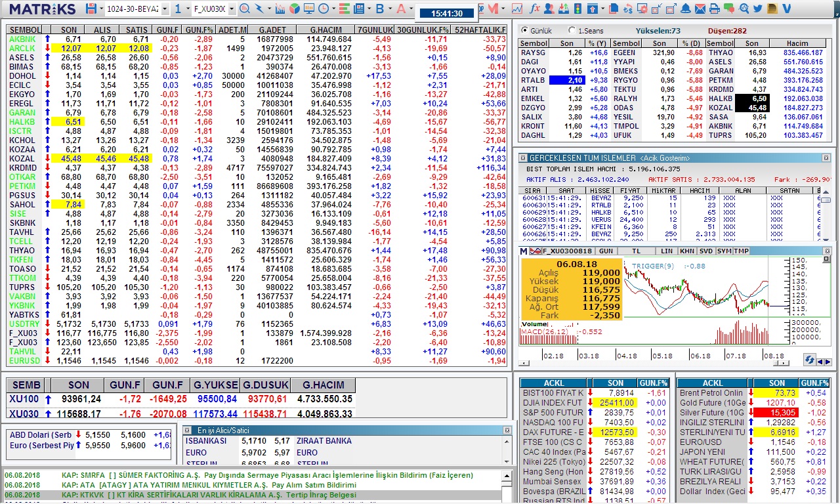Expand the arrow next to the red M icon
This screenshot has width=840, height=504.
tap(503, 9)
